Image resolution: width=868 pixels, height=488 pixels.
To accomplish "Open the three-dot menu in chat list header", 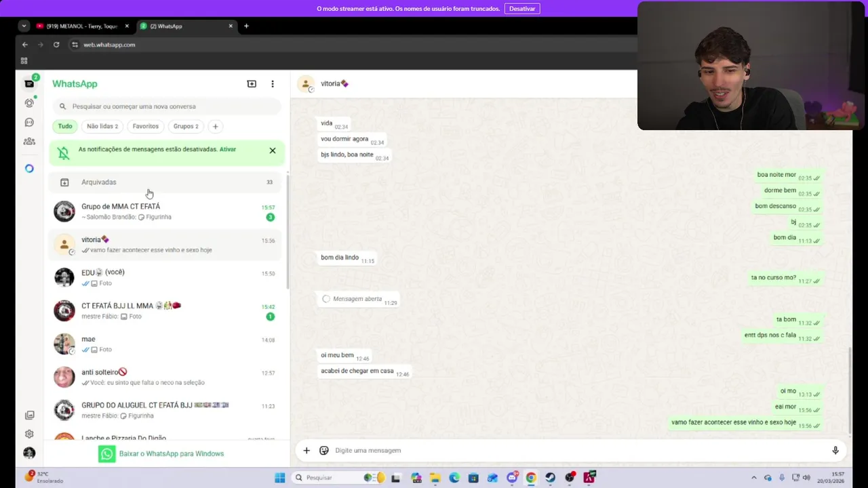I will click(273, 84).
